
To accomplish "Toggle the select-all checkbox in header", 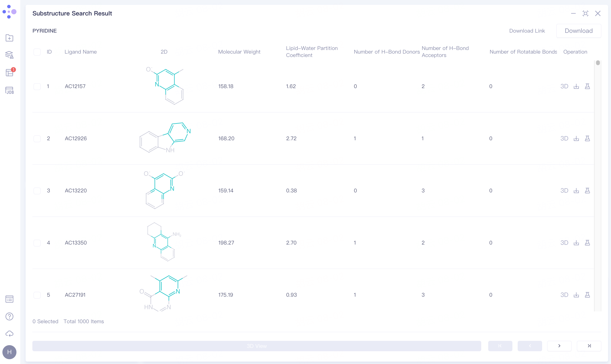I will tap(37, 52).
